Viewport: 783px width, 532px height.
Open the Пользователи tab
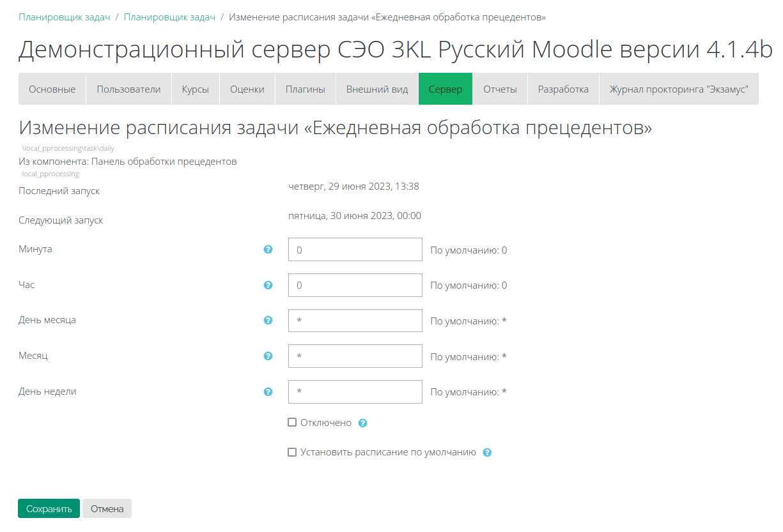coord(129,89)
